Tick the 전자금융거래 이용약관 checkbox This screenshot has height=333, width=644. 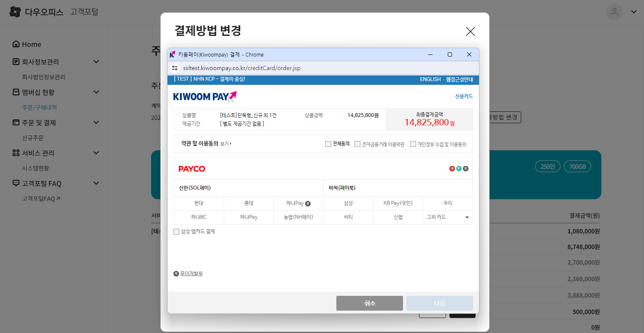pos(357,144)
